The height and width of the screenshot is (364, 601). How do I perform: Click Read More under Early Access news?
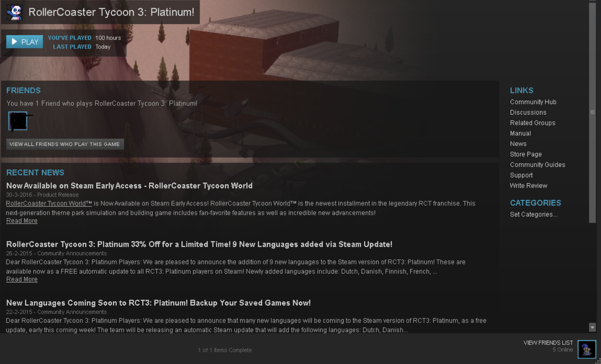(22, 221)
